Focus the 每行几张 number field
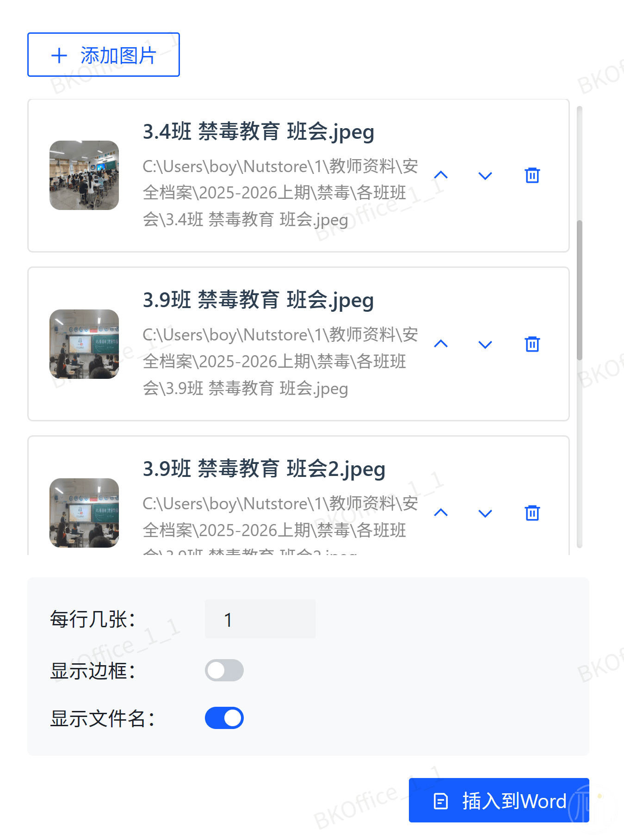 [x=260, y=619]
